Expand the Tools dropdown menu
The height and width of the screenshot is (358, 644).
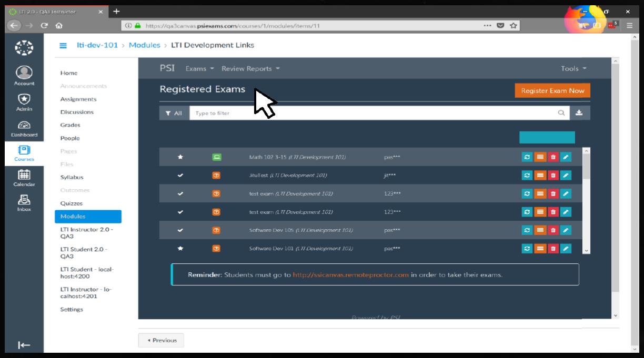click(573, 69)
